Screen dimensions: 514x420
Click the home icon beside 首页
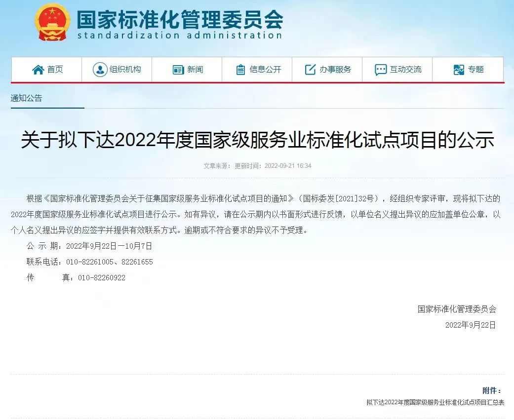click(38, 70)
